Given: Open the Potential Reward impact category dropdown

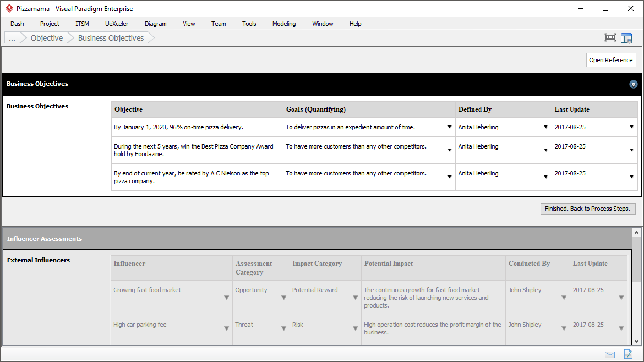Looking at the screenshot, I should [x=355, y=298].
